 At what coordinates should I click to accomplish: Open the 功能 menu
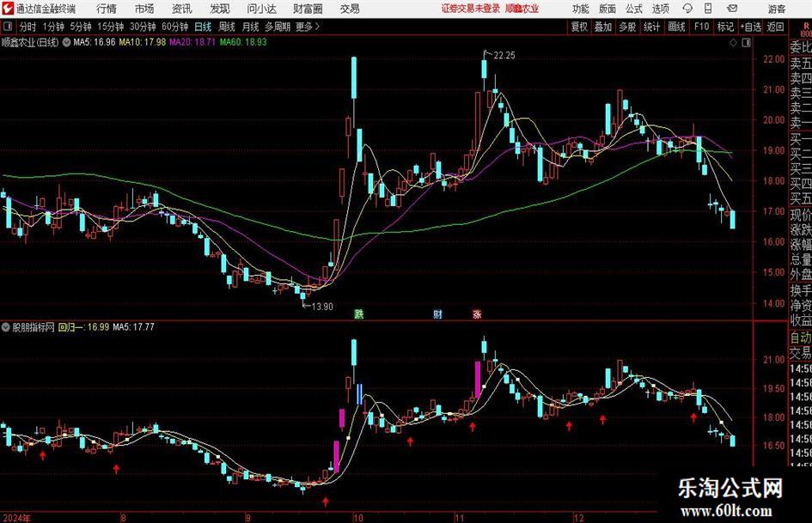pyautogui.click(x=581, y=9)
